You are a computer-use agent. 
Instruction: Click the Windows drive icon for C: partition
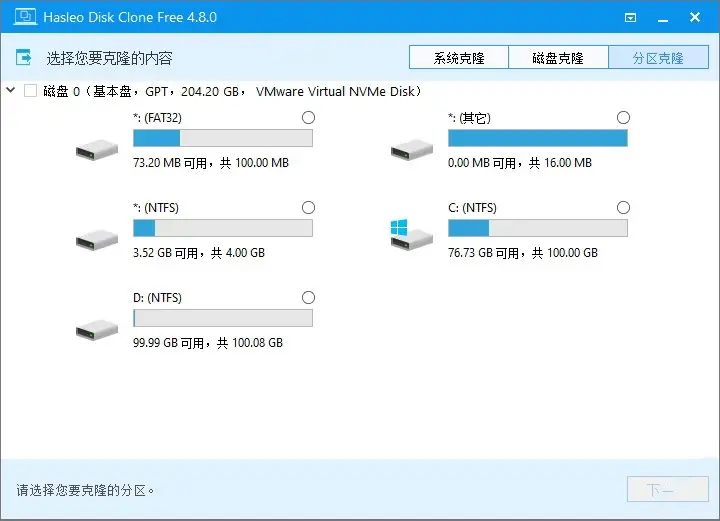coord(411,235)
